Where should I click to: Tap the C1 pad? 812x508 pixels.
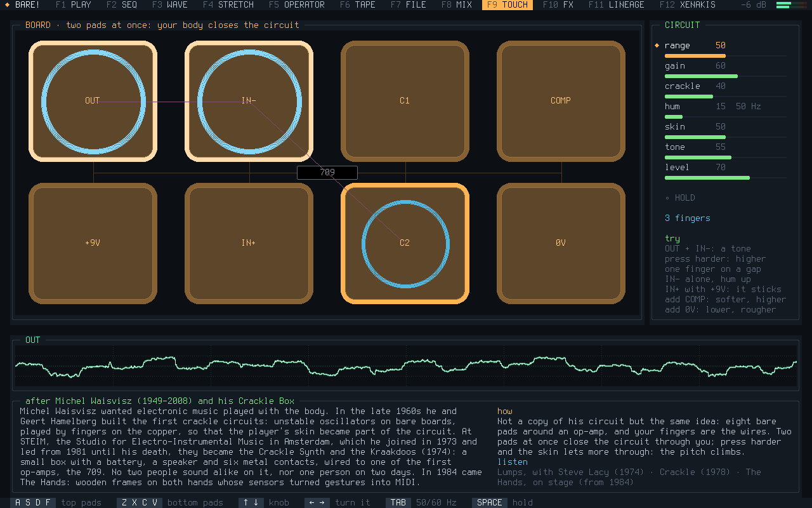click(x=405, y=101)
